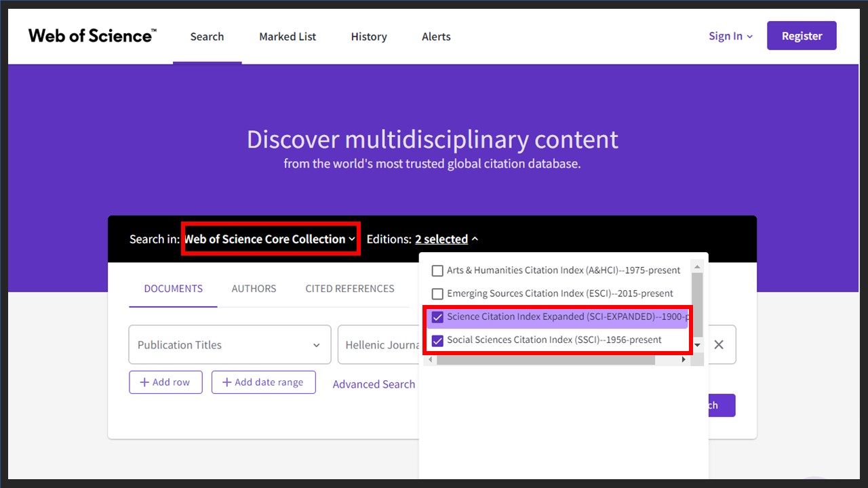Viewport: 868px width, 488px height.
Task: Expand the Sign In menu
Action: pyautogui.click(x=731, y=37)
